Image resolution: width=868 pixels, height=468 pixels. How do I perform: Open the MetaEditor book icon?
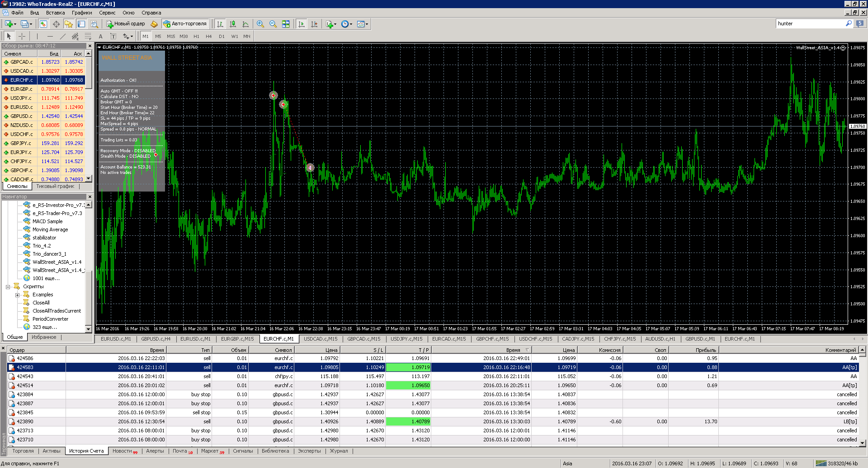tap(154, 24)
